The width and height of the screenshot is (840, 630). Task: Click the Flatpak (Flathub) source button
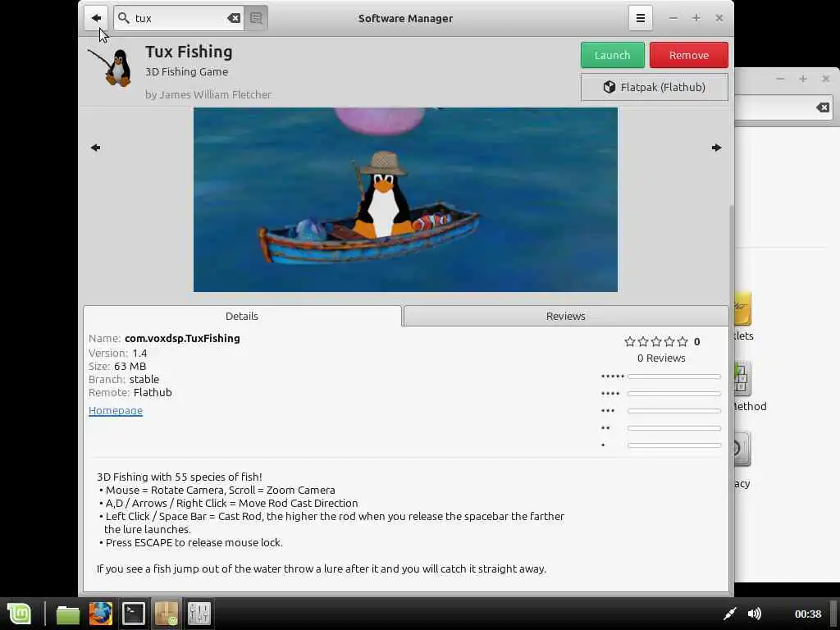click(x=654, y=87)
